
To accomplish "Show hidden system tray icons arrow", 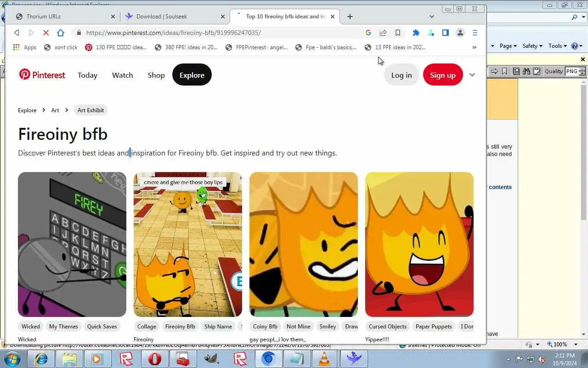I will (x=508, y=359).
